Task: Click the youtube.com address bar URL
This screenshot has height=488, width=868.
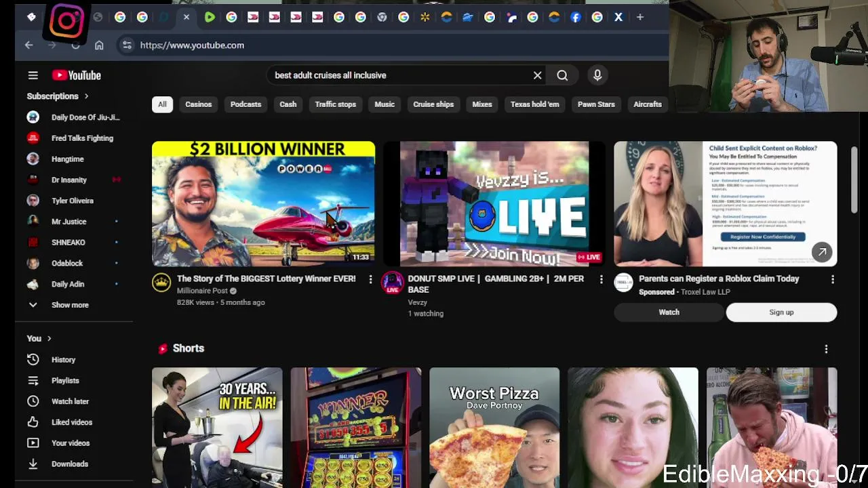Action: [192, 45]
